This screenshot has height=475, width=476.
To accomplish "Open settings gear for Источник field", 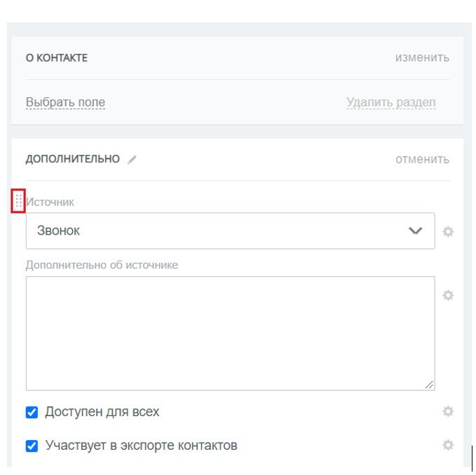I will 448,231.
